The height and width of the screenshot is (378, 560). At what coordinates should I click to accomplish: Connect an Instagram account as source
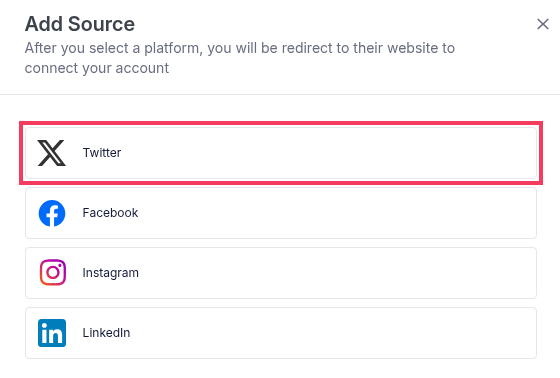(281, 273)
